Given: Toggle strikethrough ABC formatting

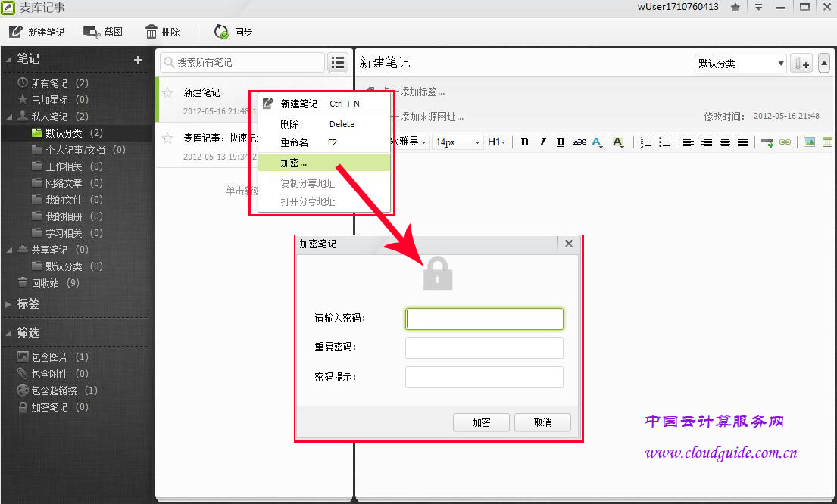Looking at the screenshot, I should point(579,142).
